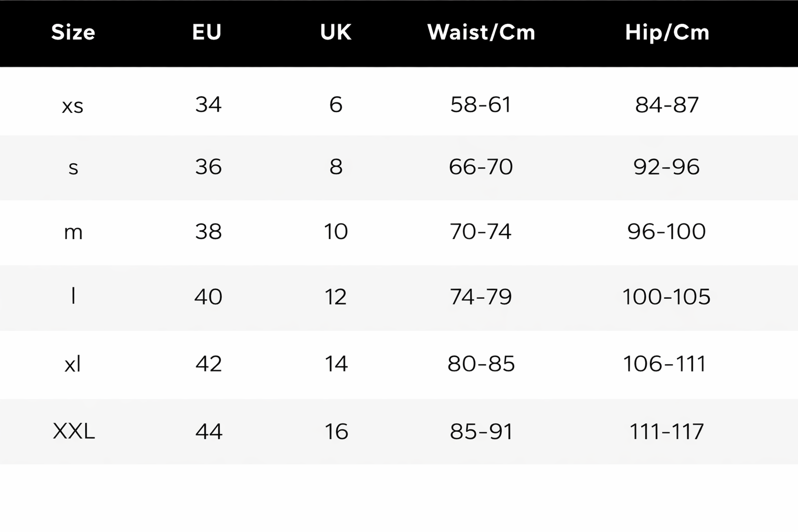Select waist measurement 70-74

[481, 231]
